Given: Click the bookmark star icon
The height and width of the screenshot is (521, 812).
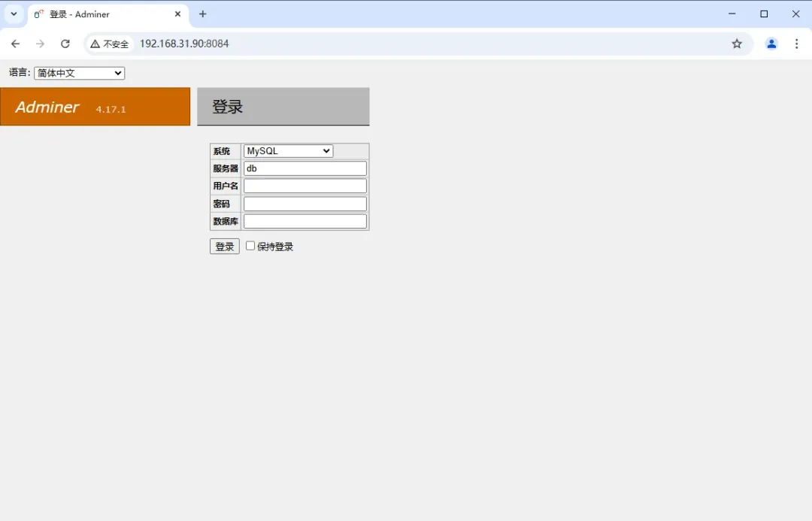Looking at the screenshot, I should [x=737, y=44].
